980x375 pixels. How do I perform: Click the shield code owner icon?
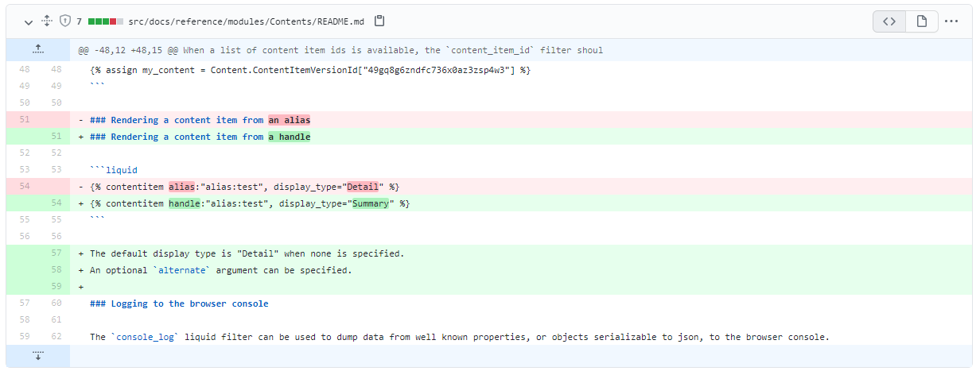(x=65, y=21)
